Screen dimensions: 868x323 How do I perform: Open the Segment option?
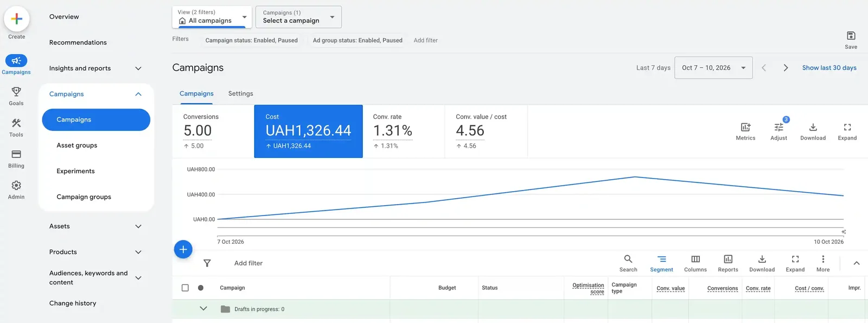661,263
